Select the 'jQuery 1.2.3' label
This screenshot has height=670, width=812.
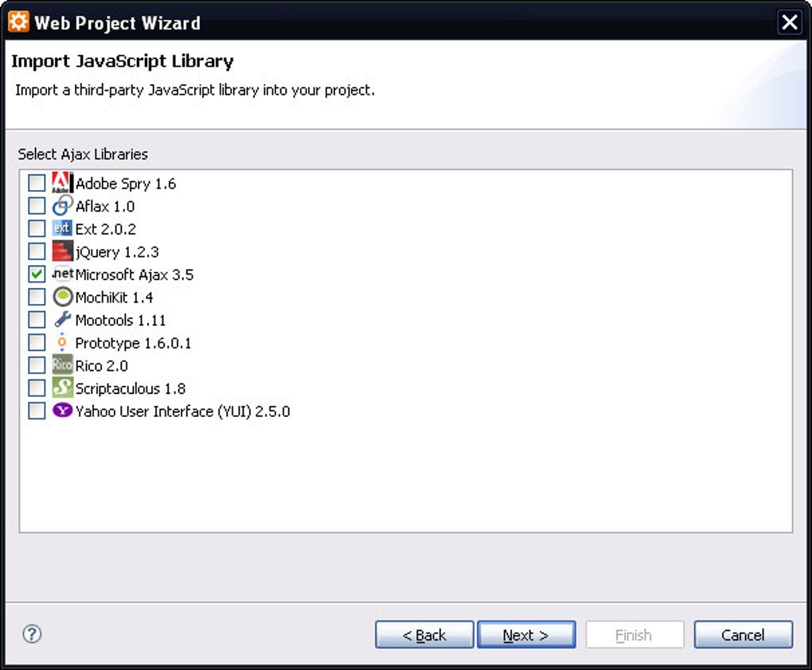pos(117,252)
